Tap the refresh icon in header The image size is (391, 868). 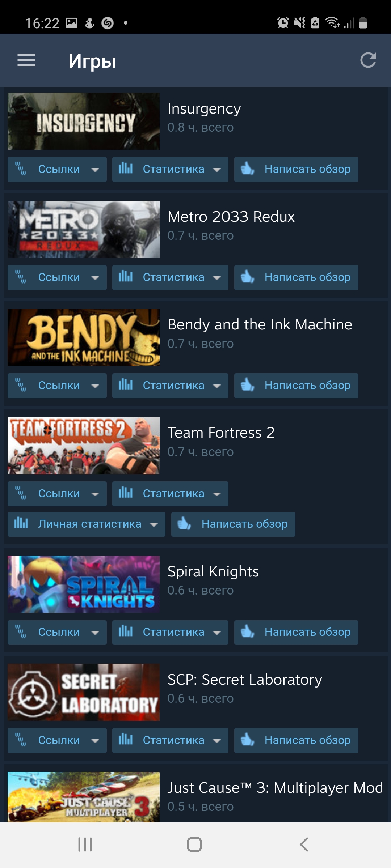pyautogui.click(x=368, y=60)
